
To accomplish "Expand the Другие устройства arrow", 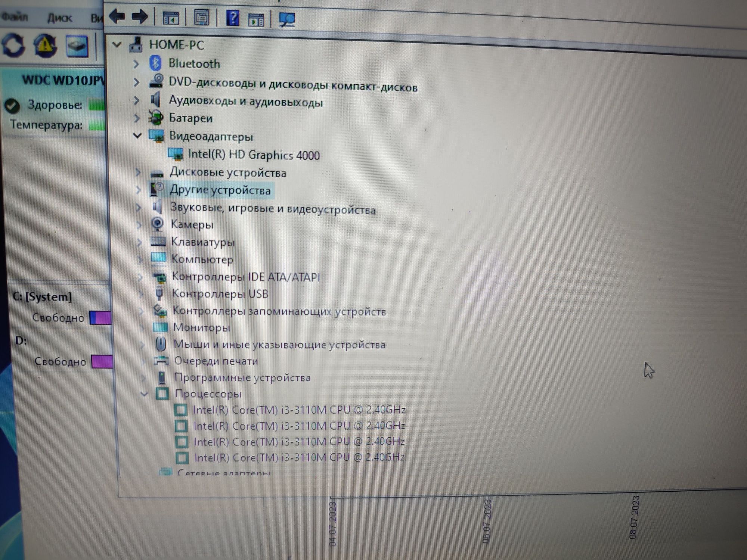I will [x=139, y=190].
